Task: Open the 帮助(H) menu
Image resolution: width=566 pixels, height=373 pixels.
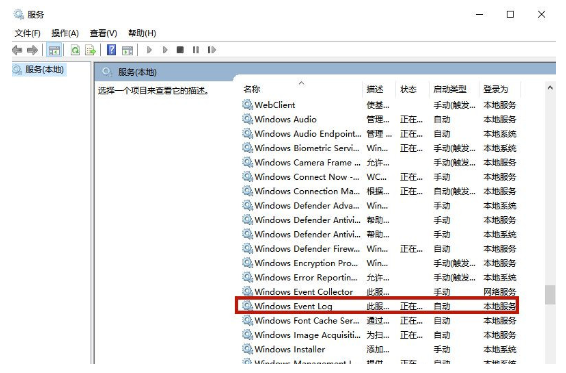Action: (x=142, y=33)
